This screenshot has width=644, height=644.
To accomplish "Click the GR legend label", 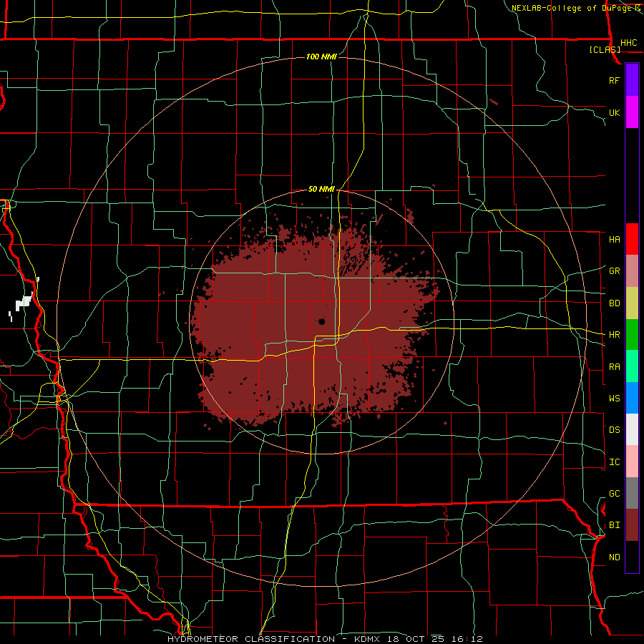I will 615,271.
